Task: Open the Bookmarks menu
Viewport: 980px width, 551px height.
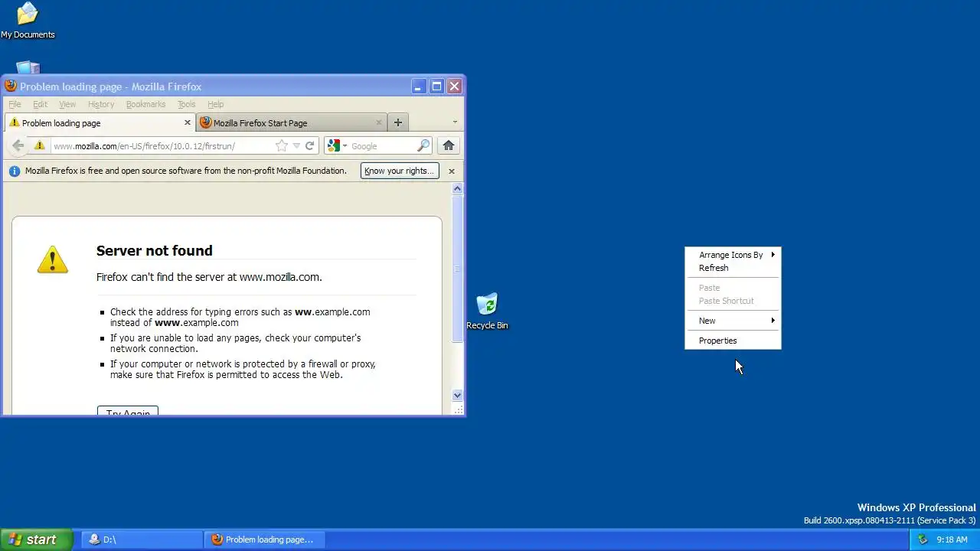Action: [145, 104]
